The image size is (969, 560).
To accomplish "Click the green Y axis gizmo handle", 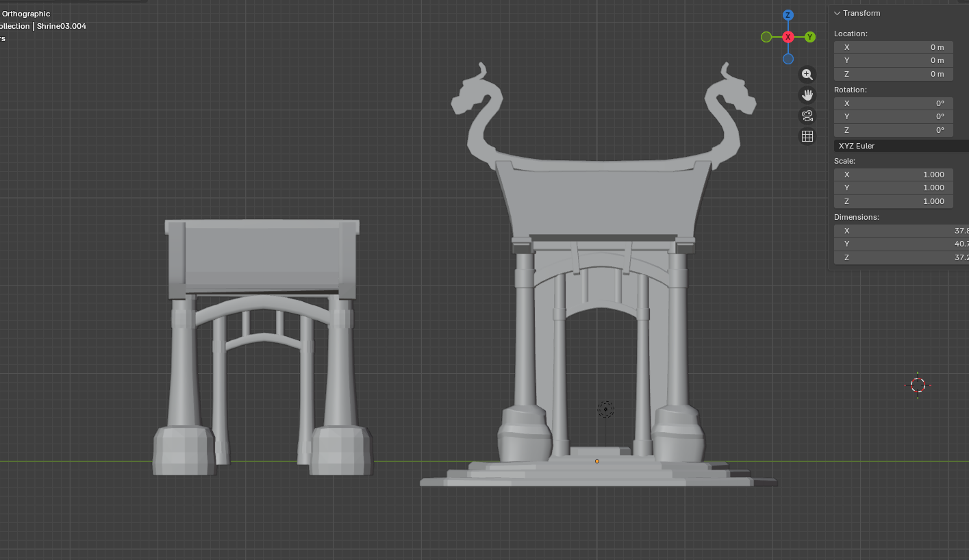I will coord(810,37).
